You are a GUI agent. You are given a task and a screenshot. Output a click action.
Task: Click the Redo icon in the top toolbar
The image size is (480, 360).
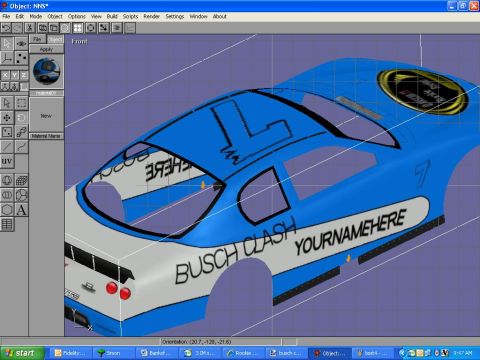(x=17, y=28)
